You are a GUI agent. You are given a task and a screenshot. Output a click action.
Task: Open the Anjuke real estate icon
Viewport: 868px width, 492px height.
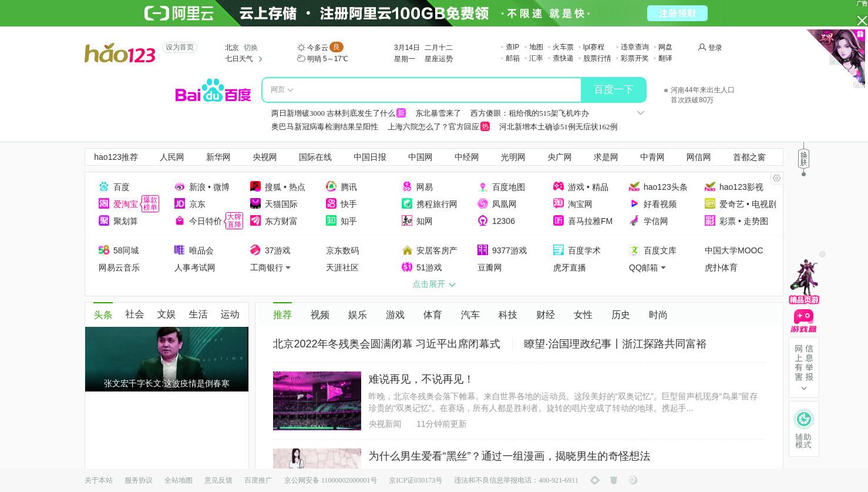pyautogui.click(x=407, y=250)
